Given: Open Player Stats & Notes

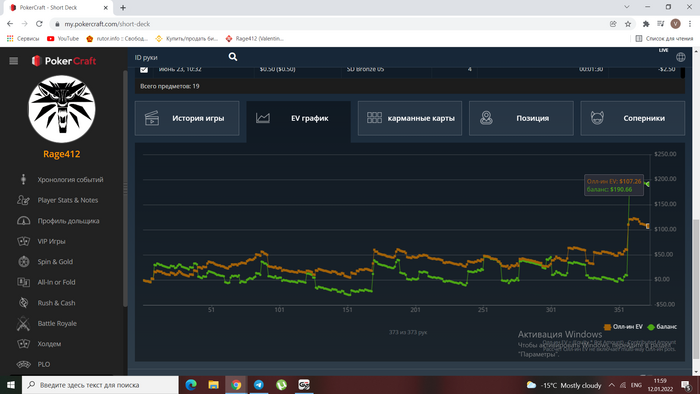Looking at the screenshot, I should pos(67,200).
